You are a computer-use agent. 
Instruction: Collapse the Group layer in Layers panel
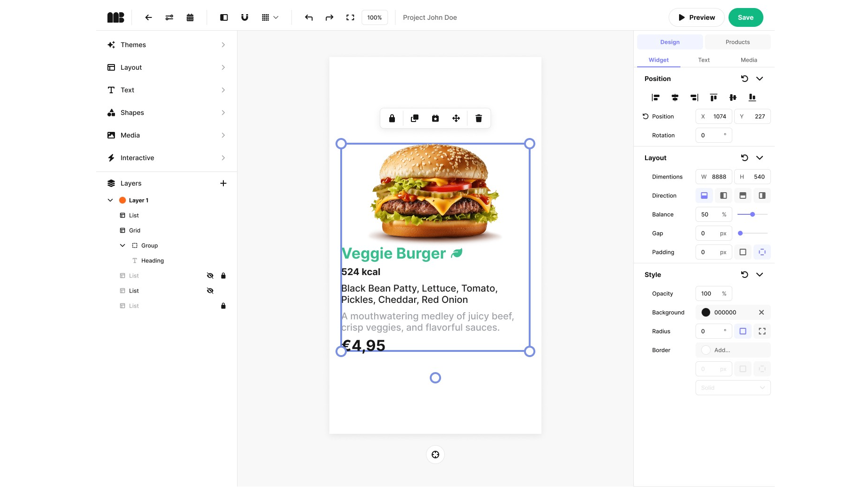pos(122,245)
